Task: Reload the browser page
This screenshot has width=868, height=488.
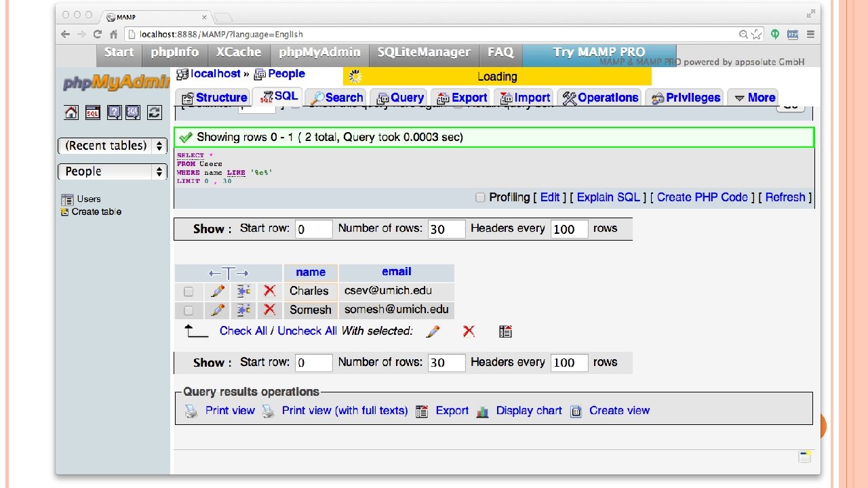Action: [98, 34]
